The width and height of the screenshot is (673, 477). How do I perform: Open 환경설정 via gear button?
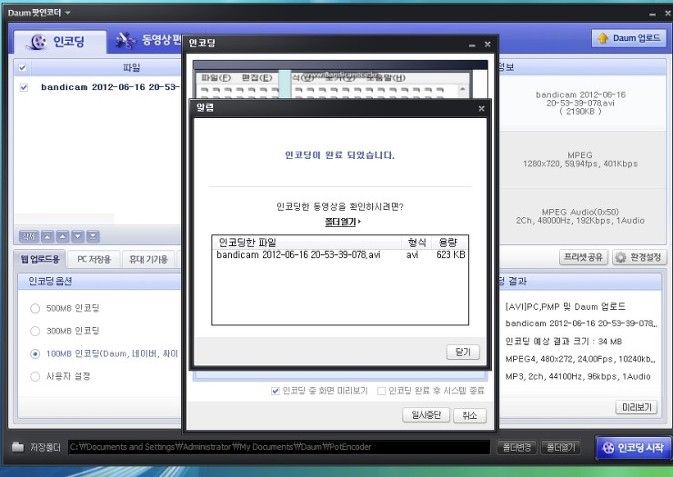(640, 257)
